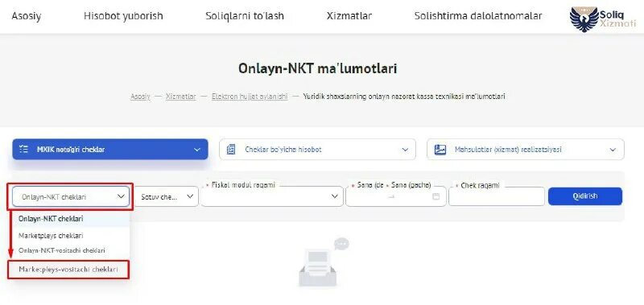Open the Asosiy menu item
The height and width of the screenshot is (305, 644).
pos(27,16)
